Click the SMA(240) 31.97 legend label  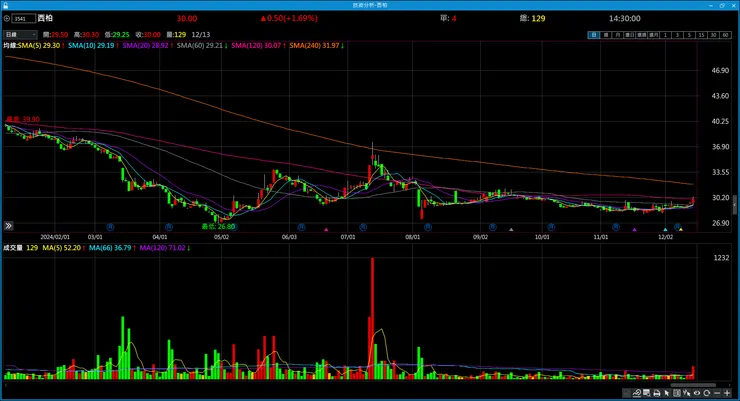click(x=314, y=45)
